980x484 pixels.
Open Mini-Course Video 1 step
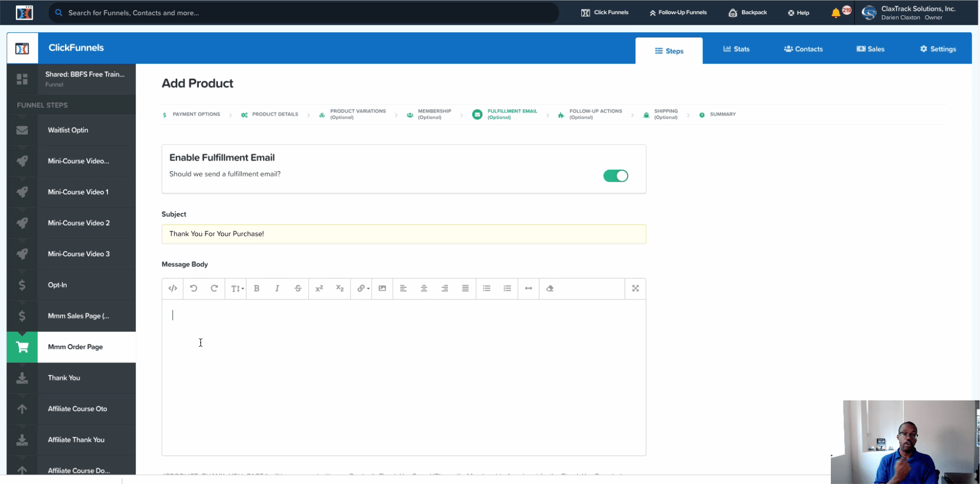coord(71,192)
